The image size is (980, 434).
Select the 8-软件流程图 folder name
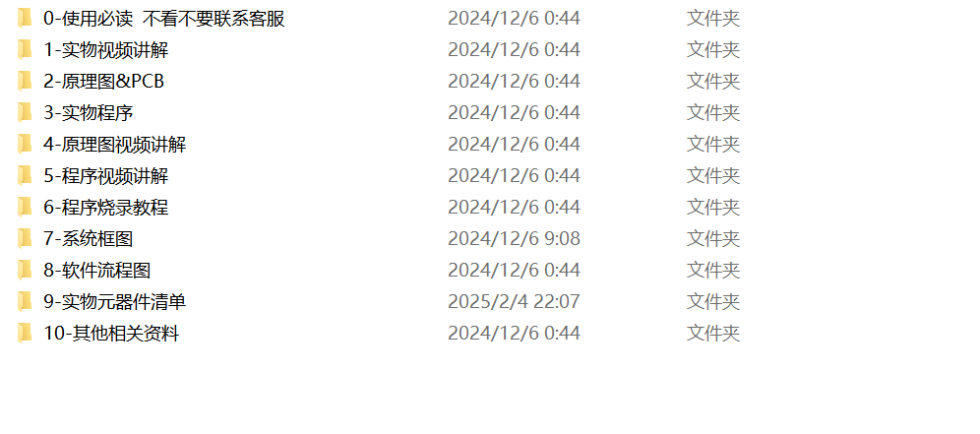click(x=96, y=271)
